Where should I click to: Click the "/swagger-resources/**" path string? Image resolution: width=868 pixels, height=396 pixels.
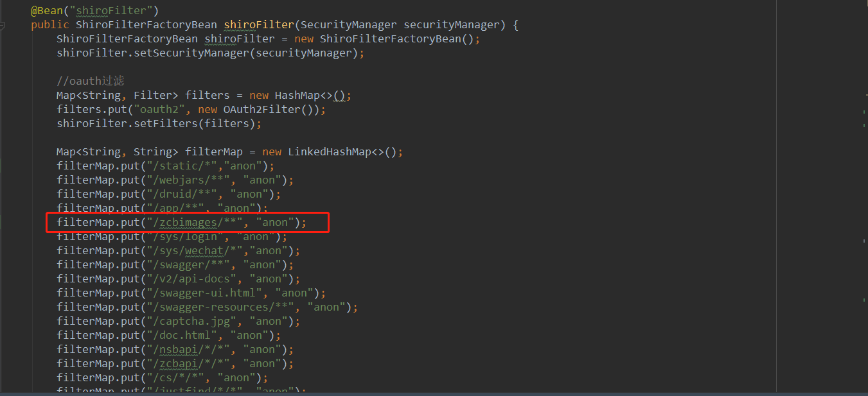pyautogui.click(x=220, y=307)
